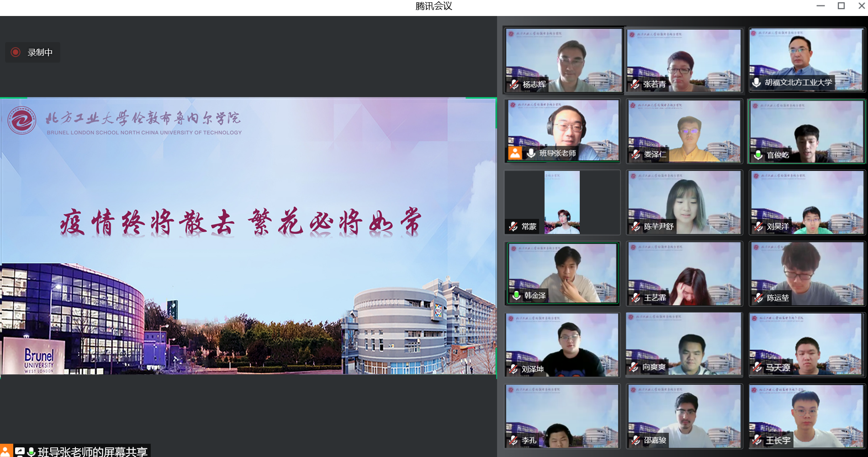Click the green microphone icon in sharing bar

pos(31,452)
